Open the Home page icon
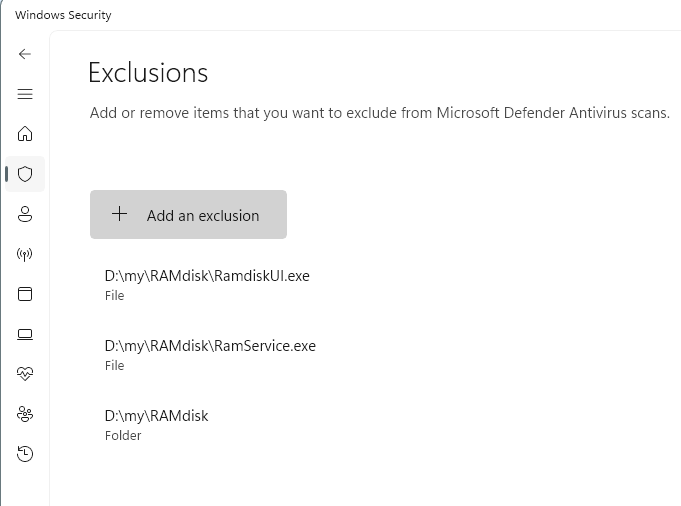 [25, 134]
